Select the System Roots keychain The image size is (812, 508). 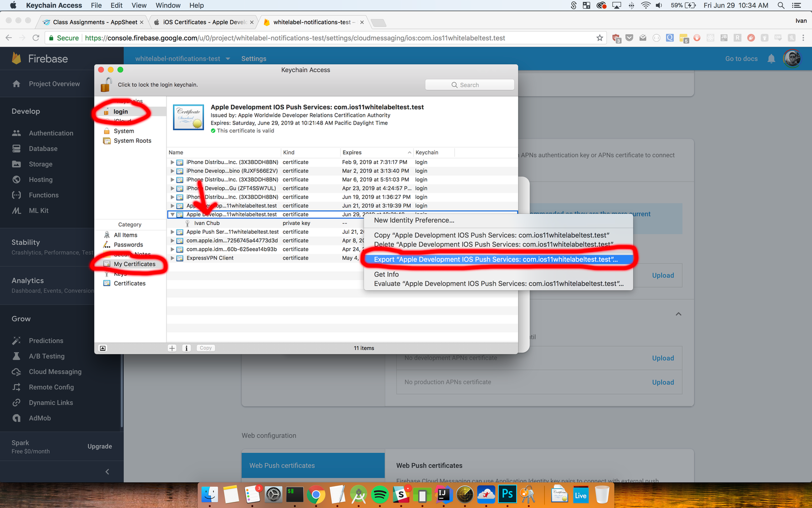(x=132, y=141)
